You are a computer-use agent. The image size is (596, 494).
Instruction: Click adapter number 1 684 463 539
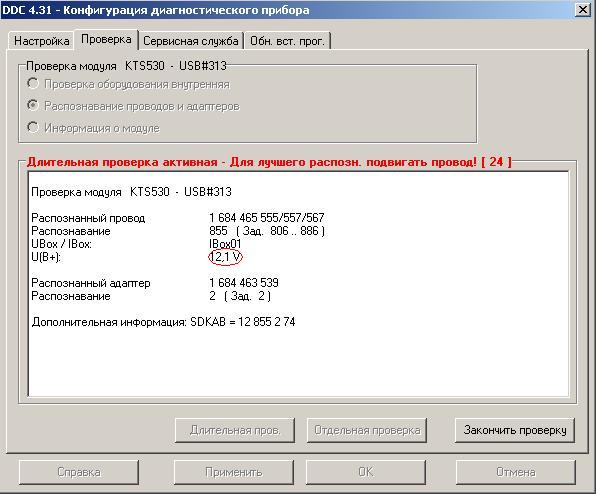(x=244, y=283)
